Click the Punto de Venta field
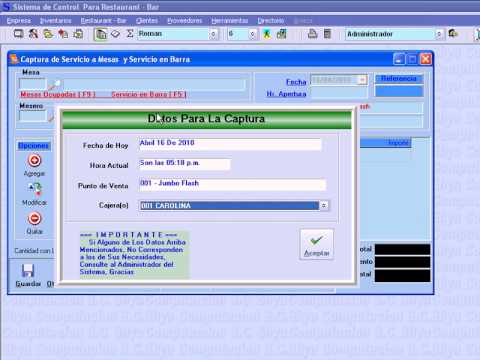 pyautogui.click(x=232, y=184)
